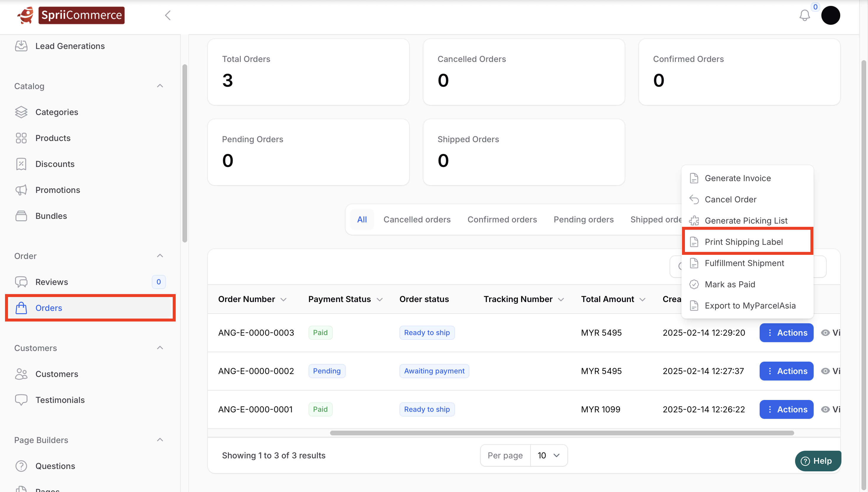
Task: Open the Categories layers icon
Action: [x=21, y=112]
